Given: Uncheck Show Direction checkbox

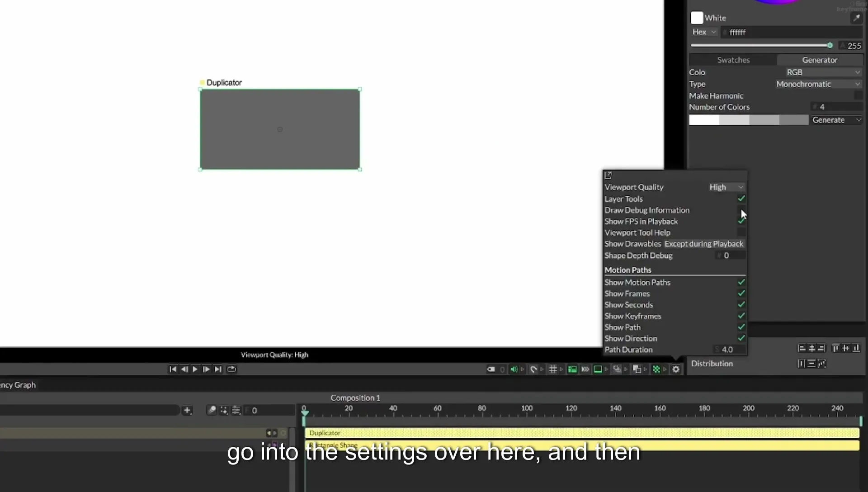Looking at the screenshot, I should tap(741, 338).
